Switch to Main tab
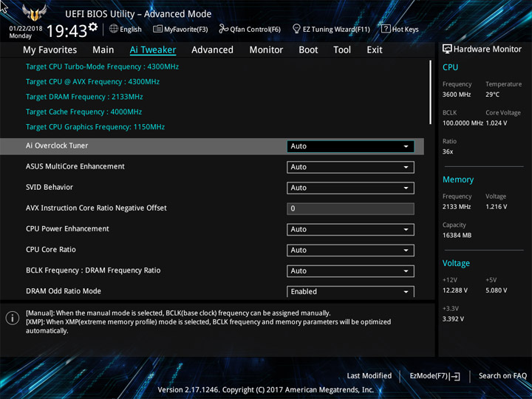 pyautogui.click(x=103, y=50)
